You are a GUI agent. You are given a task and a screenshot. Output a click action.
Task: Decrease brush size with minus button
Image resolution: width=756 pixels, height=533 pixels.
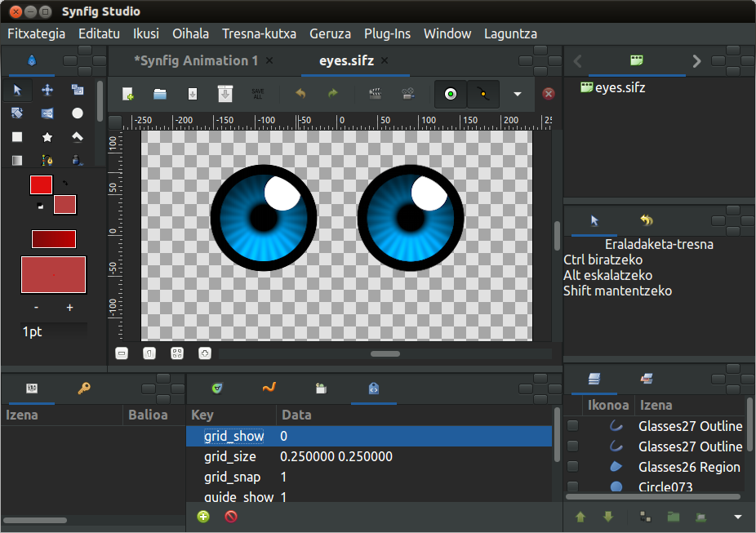pyautogui.click(x=36, y=308)
